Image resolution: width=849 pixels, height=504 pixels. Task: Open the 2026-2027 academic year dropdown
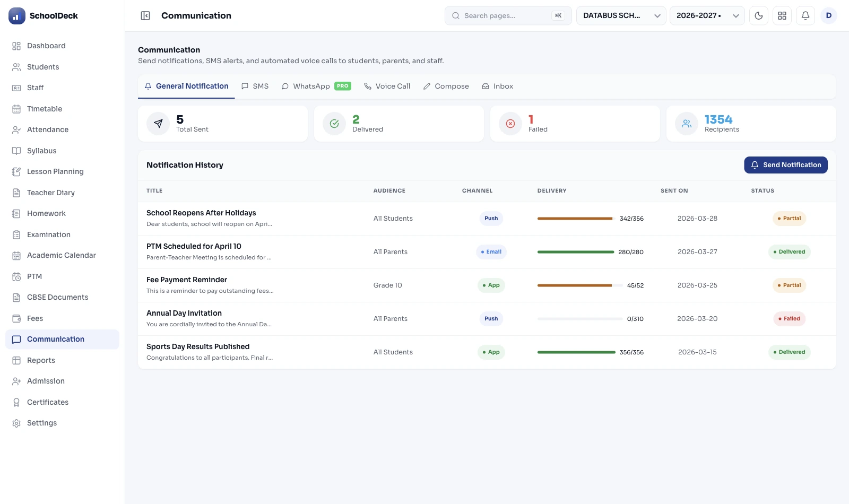tap(707, 16)
